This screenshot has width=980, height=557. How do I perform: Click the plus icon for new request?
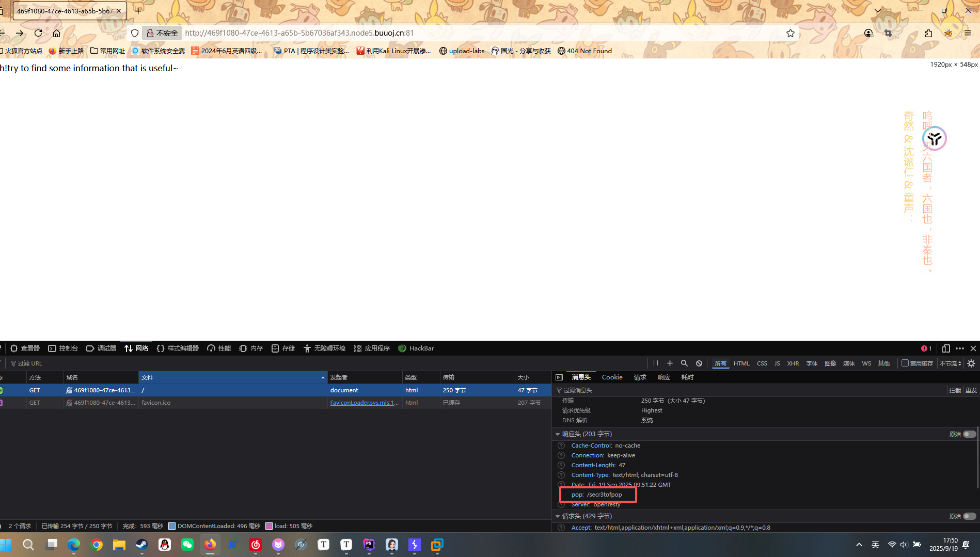[x=670, y=363]
